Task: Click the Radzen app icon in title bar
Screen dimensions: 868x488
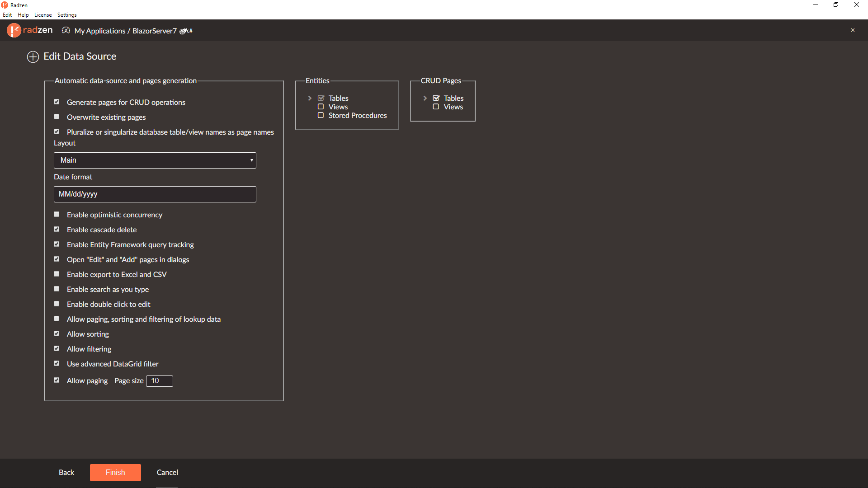Action: 5,5
